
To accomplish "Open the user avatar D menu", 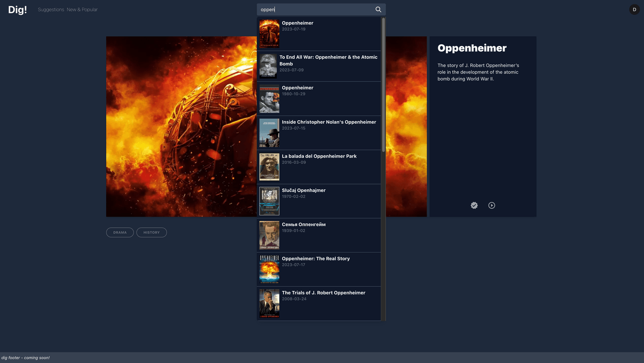I will click(634, 10).
